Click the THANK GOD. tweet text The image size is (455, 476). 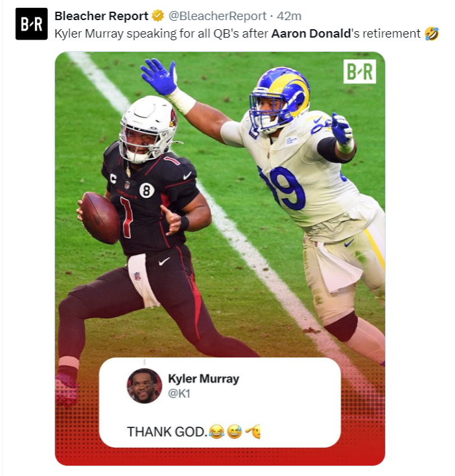[167, 432]
